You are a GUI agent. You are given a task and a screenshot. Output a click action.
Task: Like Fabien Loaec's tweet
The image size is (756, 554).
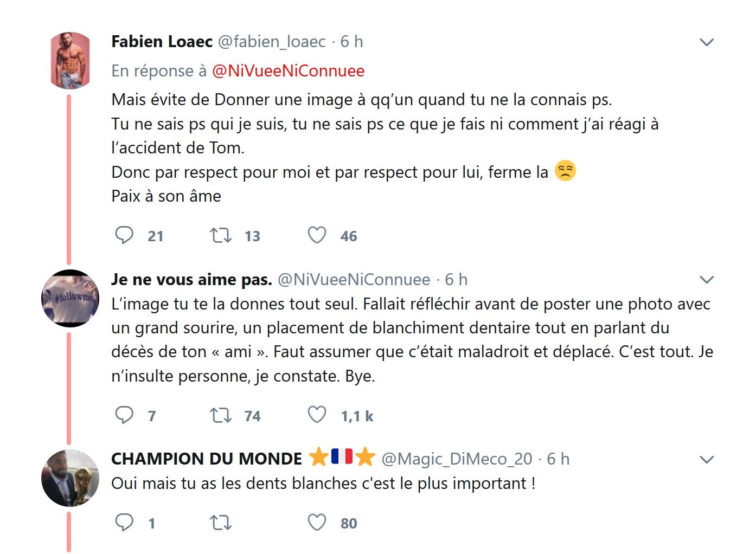(x=317, y=235)
